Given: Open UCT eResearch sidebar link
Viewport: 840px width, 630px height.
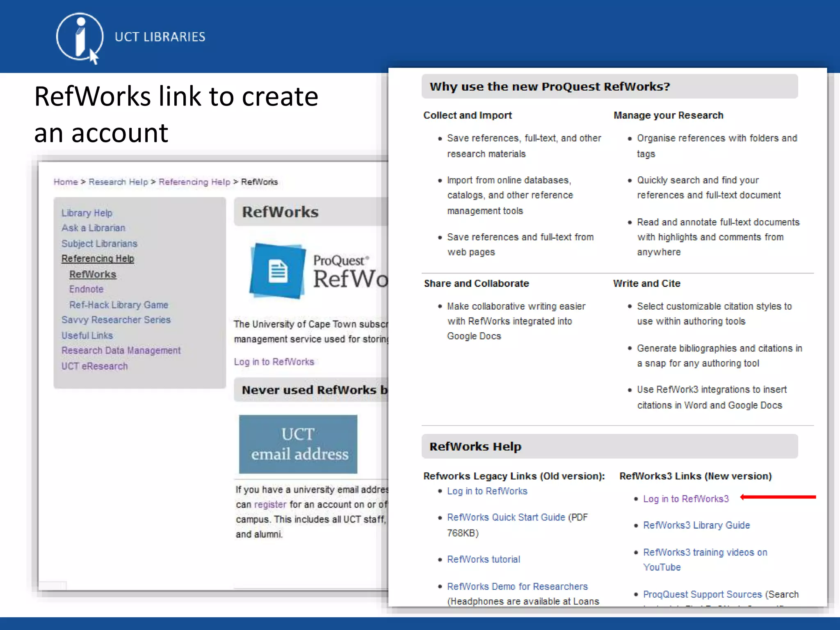Looking at the screenshot, I should pyautogui.click(x=94, y=366).
